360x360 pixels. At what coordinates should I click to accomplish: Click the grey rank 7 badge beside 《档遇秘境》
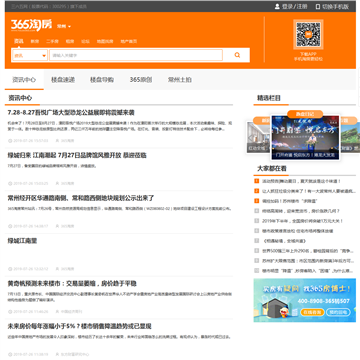pos(256,240)
